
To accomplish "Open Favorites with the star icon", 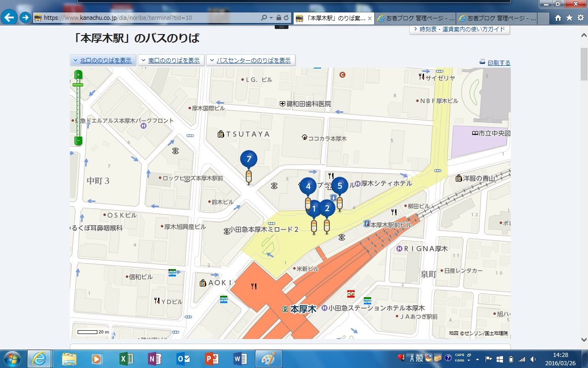I will tap(569, 18).
